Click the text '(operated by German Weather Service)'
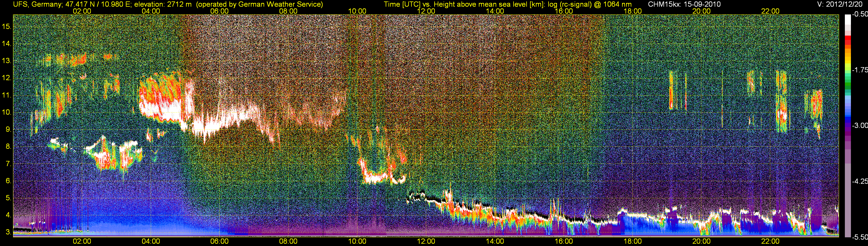This screenshot has width=868, height=246. click(260, 4)
